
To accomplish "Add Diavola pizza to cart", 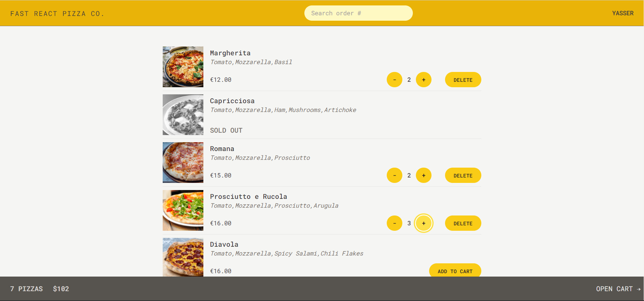I will tap(455, 271).
